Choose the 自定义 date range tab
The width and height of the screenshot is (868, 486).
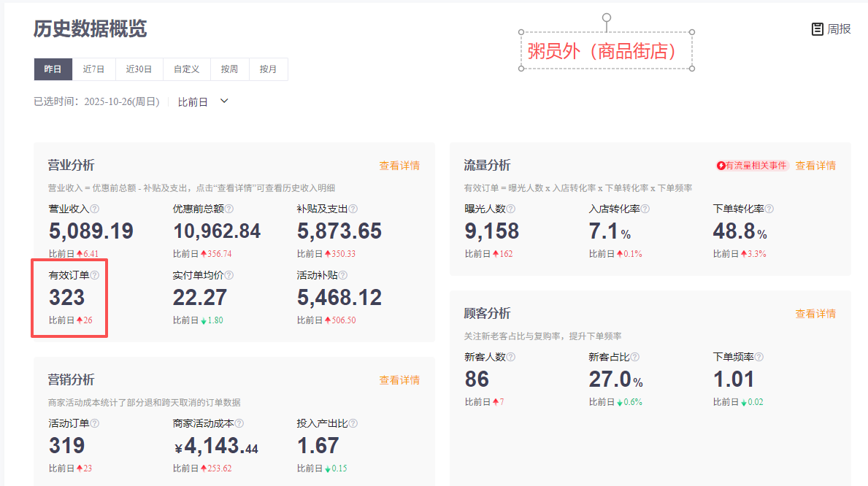coord(186,69)
